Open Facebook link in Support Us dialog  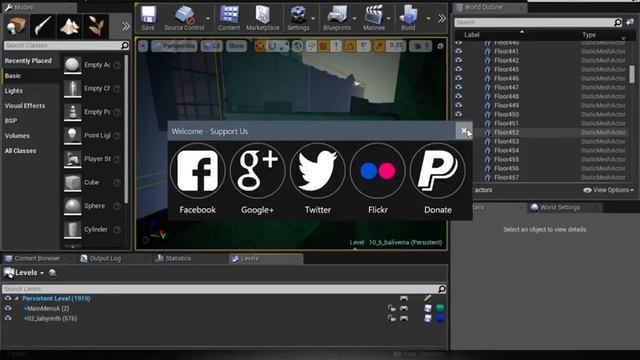pyautogui.click(x=198, y=171)
